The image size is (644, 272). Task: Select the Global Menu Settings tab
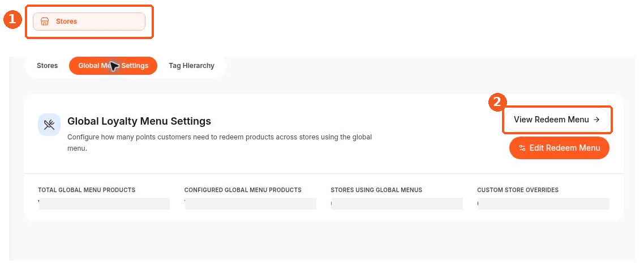pyautogui.click(x=113, y=66)
